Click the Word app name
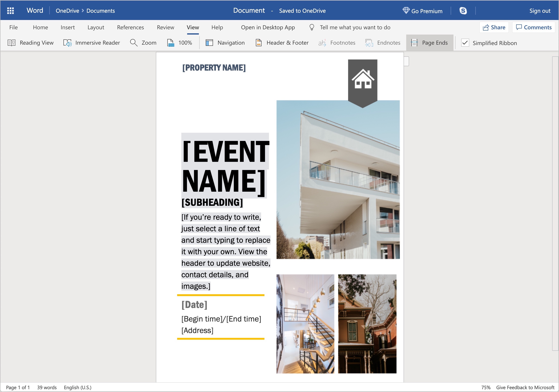This screenshot has width=559, height=392. pos(35,11)
